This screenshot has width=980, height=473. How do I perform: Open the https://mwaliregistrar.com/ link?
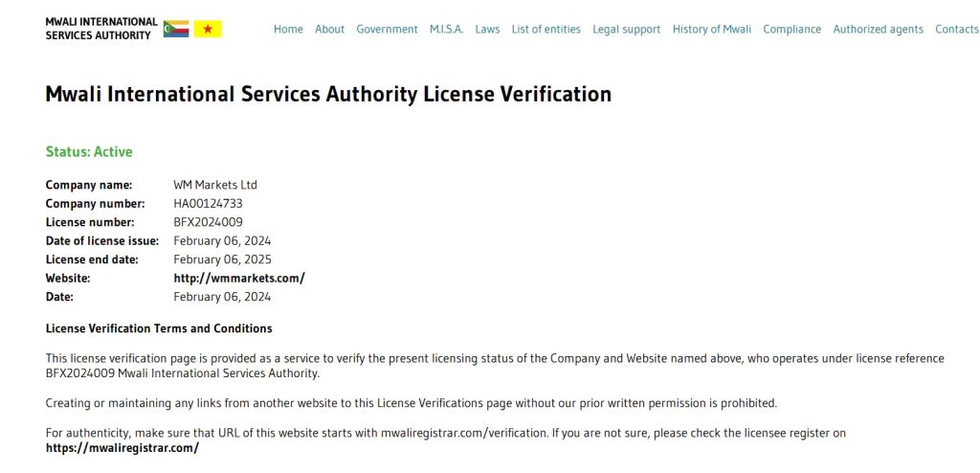pyautogui.click(x=122, y=448)
